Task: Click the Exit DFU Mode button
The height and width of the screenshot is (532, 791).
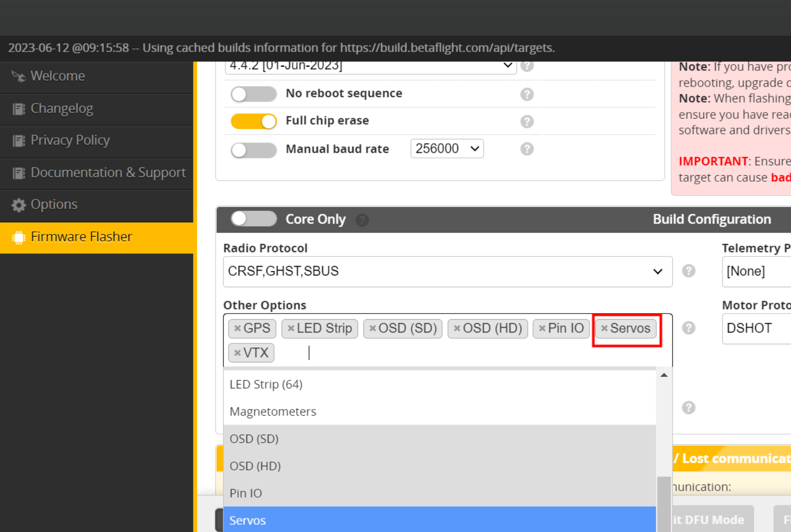Action: tap(713, 519)
